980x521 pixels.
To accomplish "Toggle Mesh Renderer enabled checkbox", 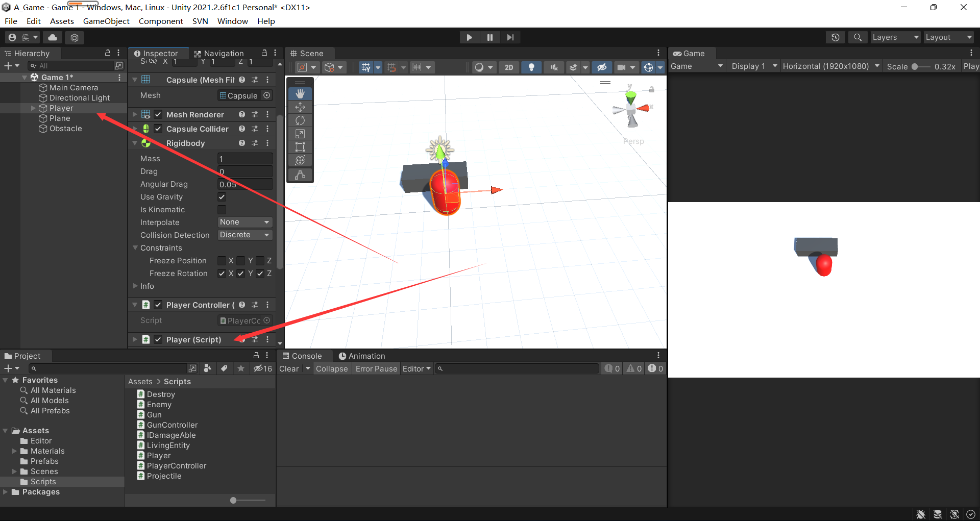I will coord(158,115).
